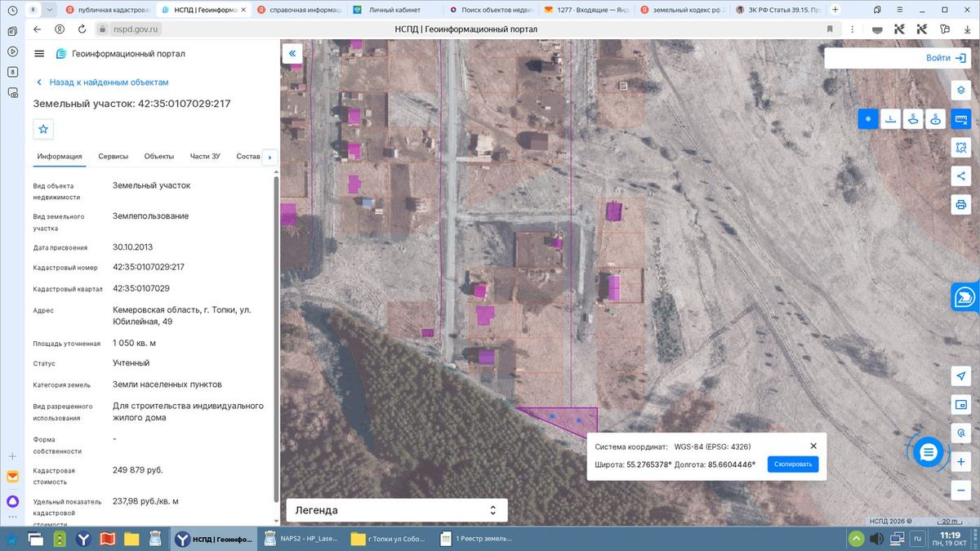This screenshot has height=551, width=980.
Task: Click the nspd.gov.ru address bar
Action: pyautogui.click(x=136, y=29)
